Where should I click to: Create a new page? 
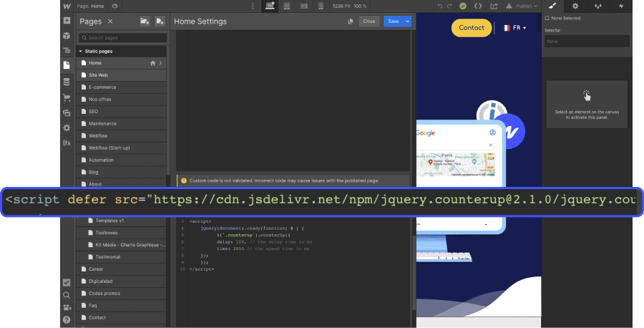(x=160, y=21)
